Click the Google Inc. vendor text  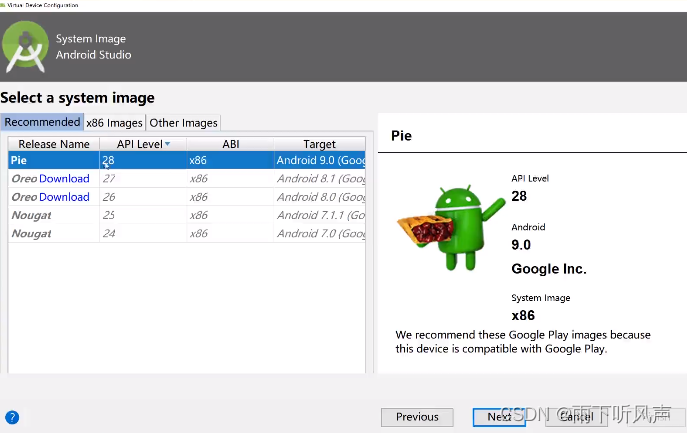tap(549, 269)
